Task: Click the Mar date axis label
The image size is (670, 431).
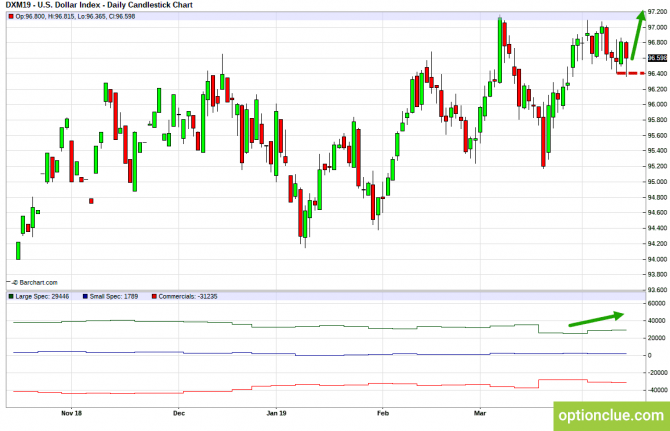Action: 480,413
